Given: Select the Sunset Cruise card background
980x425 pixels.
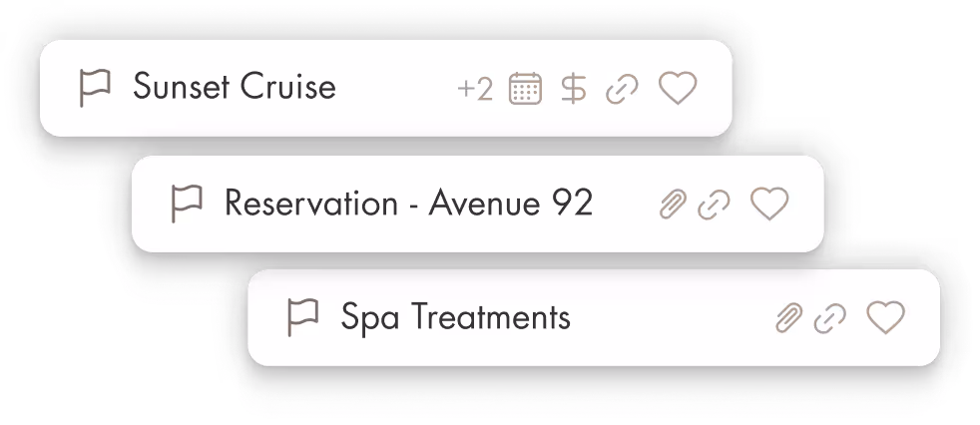Looking at the screenshot, I should coord(385,88).
